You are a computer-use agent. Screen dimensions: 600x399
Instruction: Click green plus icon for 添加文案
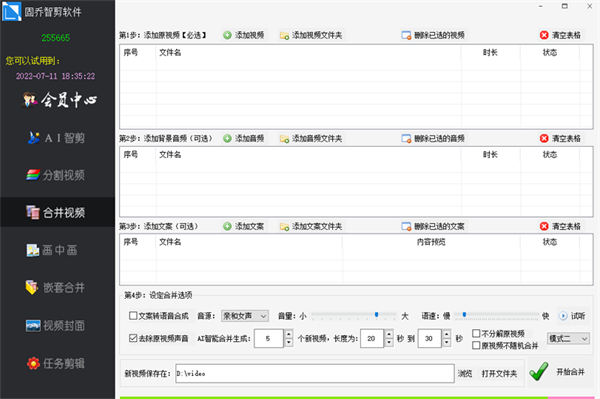point(227,226)
